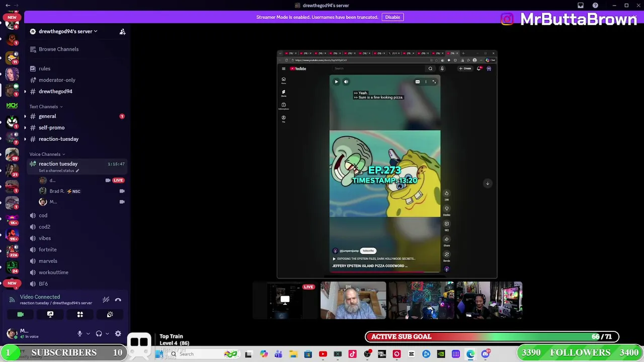Click the Short's fullscreen icon in stream
This screenshot has width=644, height=362.
coord(434,81)
